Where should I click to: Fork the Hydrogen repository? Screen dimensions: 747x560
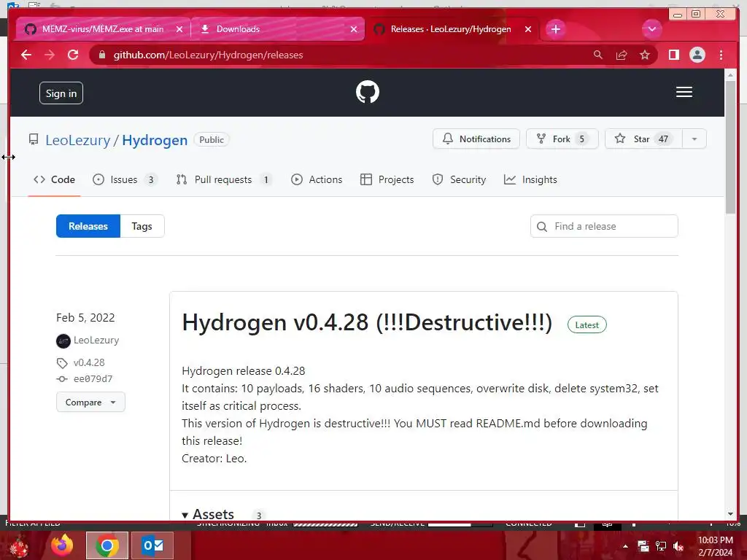[x=562, y=139]
